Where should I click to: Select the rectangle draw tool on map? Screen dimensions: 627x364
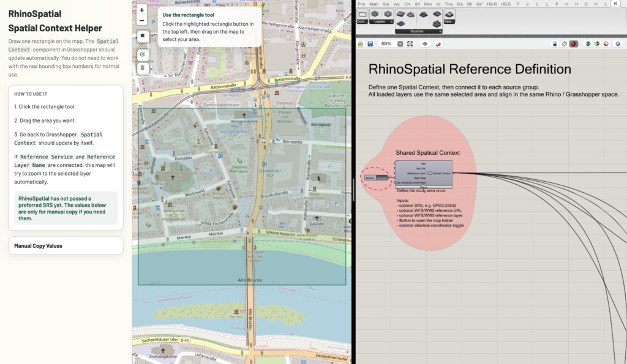pyautogui.click(x=142, y=35)
